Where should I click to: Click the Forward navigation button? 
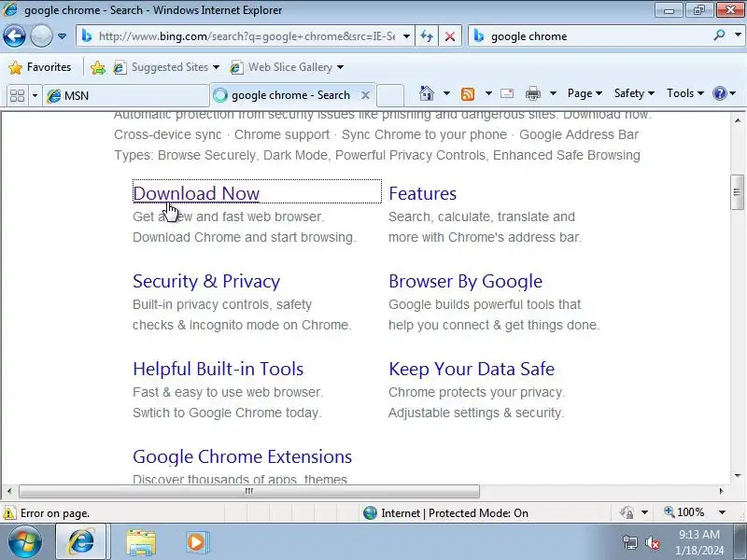[x=41, y=36]
